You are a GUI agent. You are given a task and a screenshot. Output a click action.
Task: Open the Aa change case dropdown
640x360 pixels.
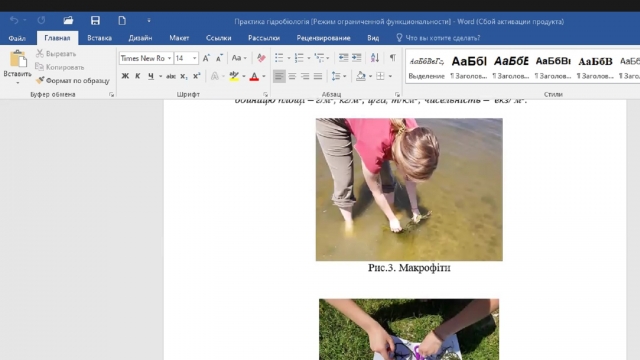click(239, 58)
